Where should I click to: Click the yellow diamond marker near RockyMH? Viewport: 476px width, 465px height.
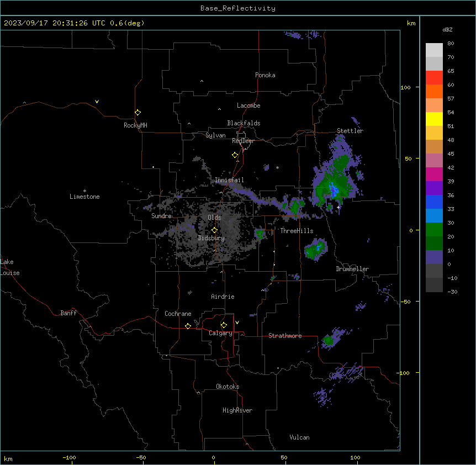click(137, 113)
